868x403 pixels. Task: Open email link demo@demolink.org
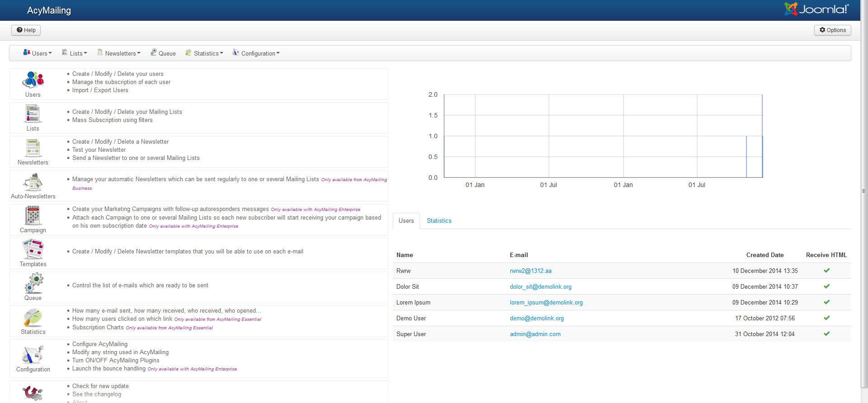click(537, 319)
